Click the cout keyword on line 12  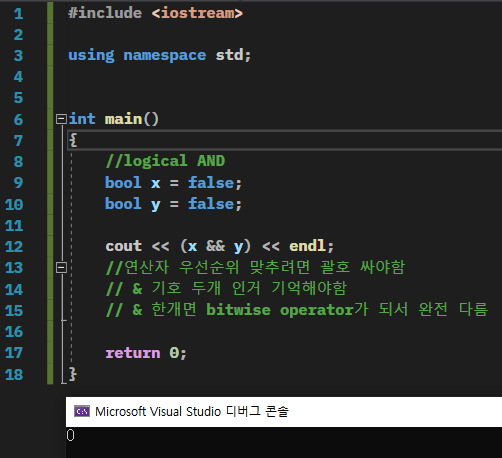point(124,246)
